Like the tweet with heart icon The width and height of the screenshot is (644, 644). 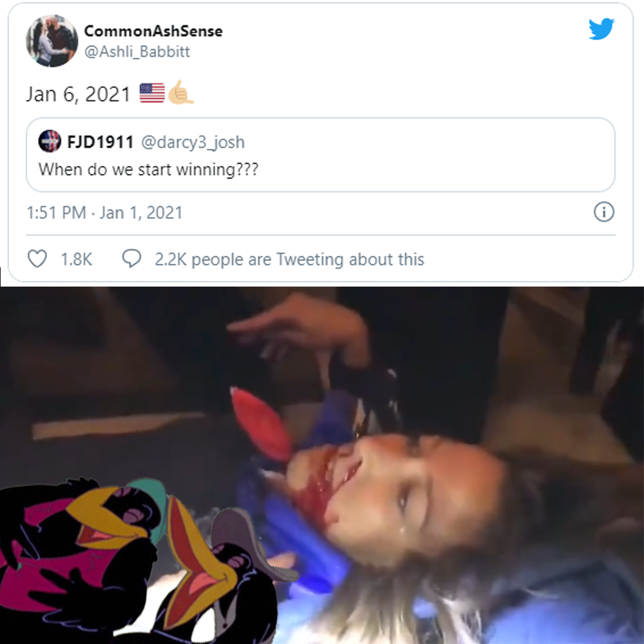(x=37, y=259)
